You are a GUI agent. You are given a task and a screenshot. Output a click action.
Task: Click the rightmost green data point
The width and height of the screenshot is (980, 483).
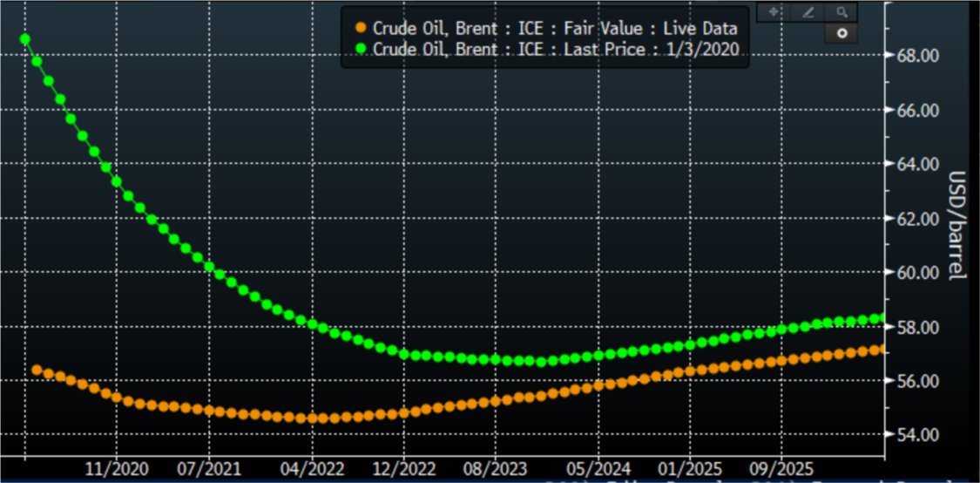(x=882, y=318)
